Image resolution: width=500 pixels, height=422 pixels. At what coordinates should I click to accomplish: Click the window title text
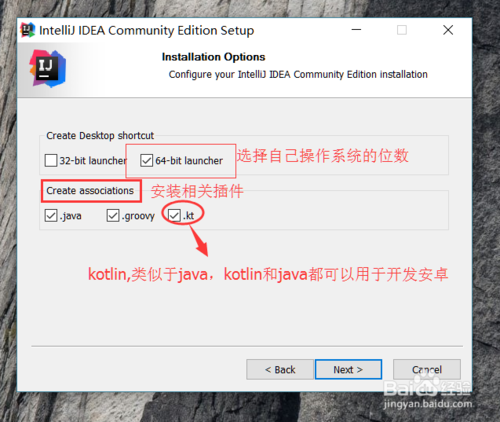click(147, 30)
